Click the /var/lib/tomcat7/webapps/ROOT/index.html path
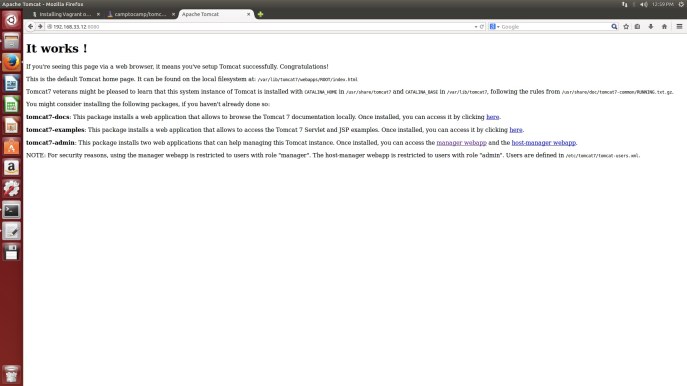Image resolution: width=687 pixels, height=386 pixels. click(x=308, y=80)
